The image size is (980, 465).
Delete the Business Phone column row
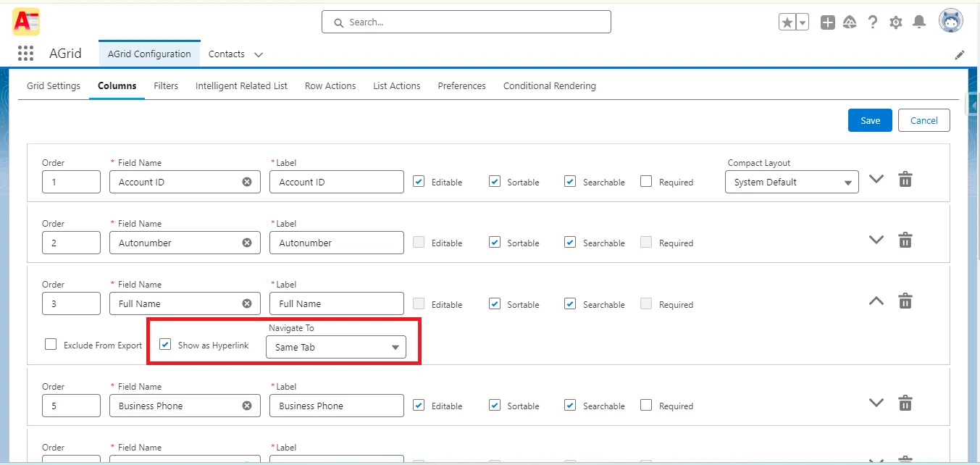coord(905,403)
